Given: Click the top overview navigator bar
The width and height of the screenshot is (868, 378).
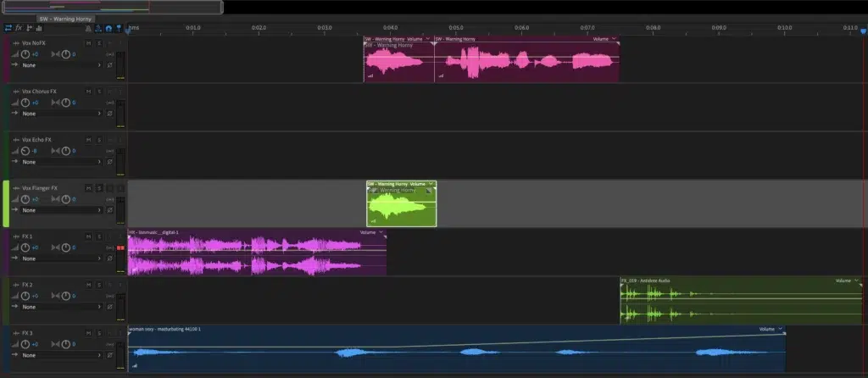Looking at the screenshot, I should pyautogui.click(x=113, y=7).
